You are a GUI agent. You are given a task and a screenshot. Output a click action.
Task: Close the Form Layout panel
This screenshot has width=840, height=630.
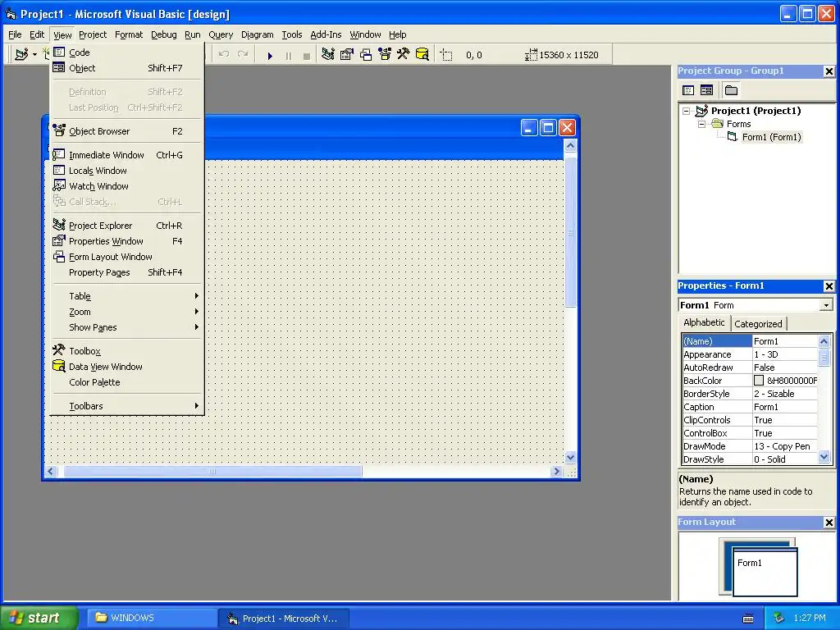click(x=829, y=523)
